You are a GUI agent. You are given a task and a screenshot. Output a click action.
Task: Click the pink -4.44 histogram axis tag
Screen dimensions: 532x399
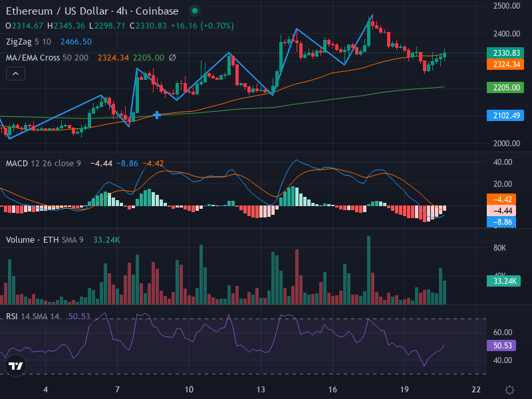coord(501,211)
